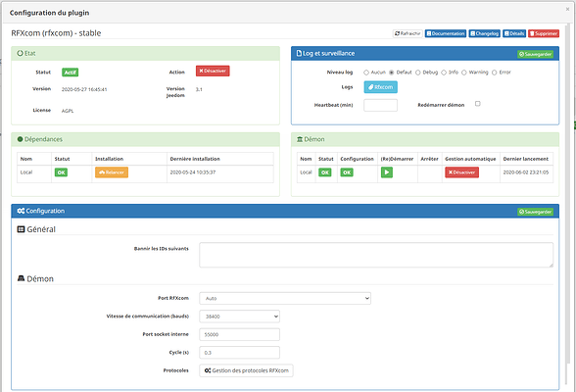Click the Rafraîchir refresh button

tap(408, 33)
